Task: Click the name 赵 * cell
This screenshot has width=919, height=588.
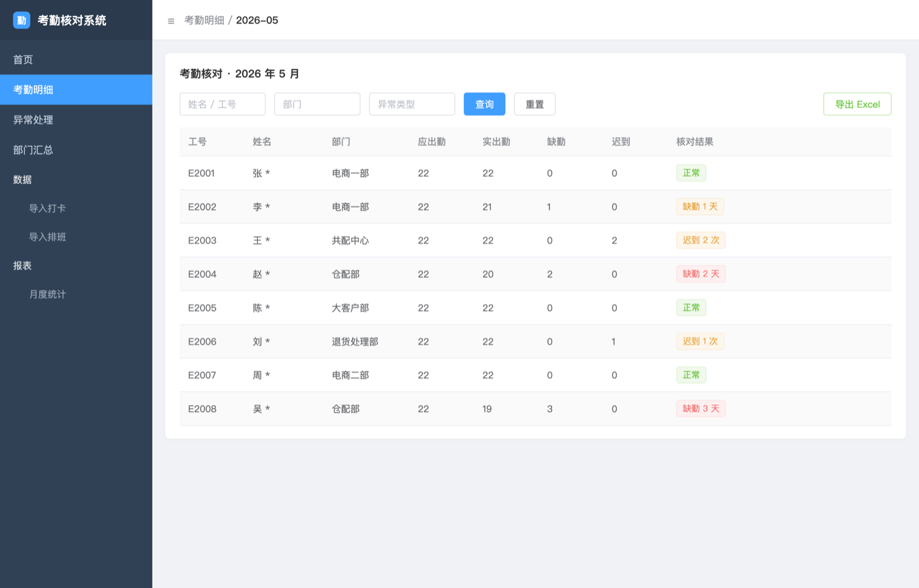Action: (262, 274)
